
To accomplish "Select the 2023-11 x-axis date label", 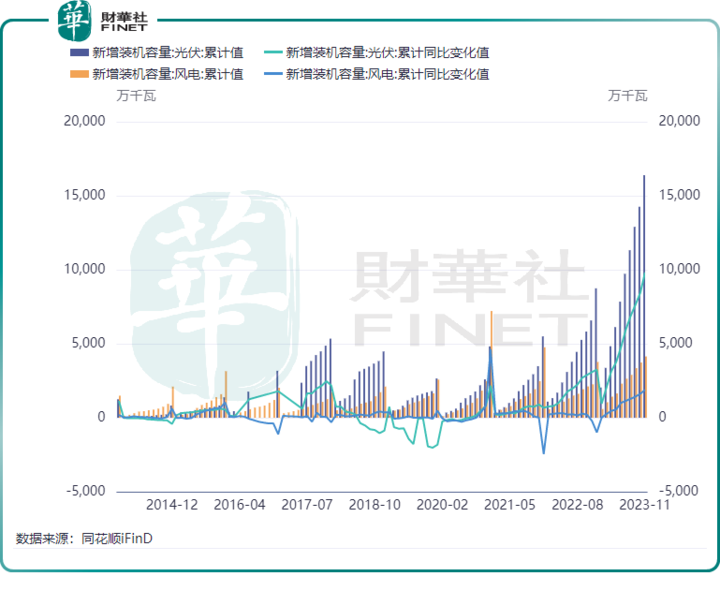I will [x=644, y=505].
